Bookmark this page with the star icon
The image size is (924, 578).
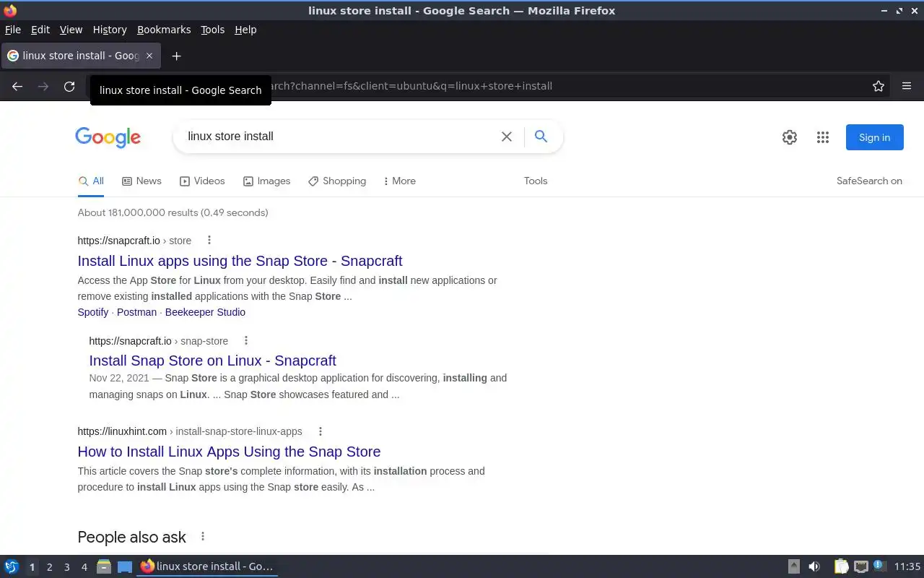tap(879, 86)
